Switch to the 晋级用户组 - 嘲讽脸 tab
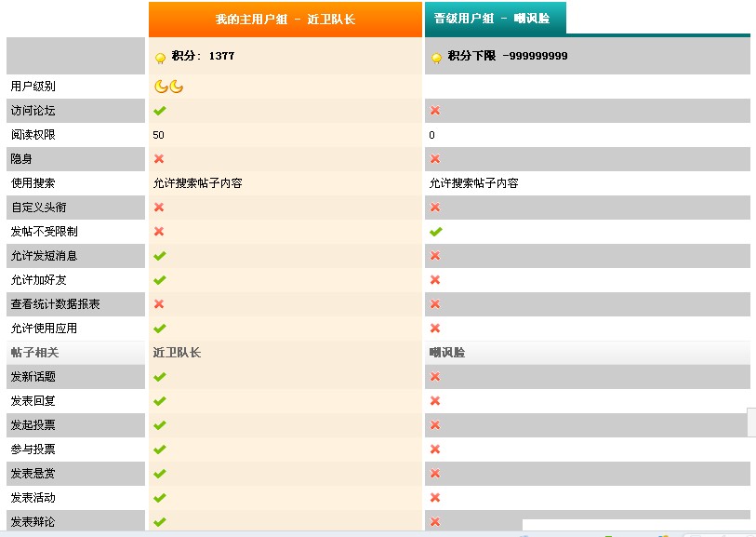This screenshot has width=756, height=537. pos(496,19)
